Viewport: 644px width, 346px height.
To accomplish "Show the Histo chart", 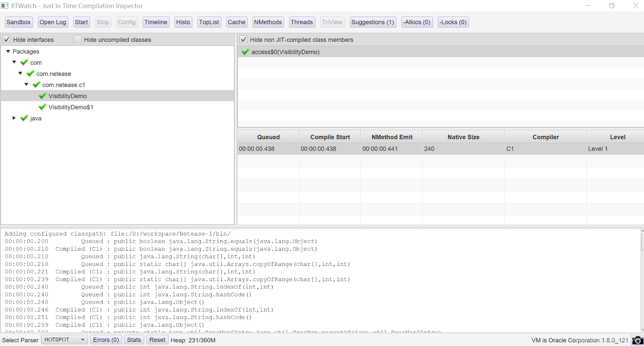I will (183, 22).
